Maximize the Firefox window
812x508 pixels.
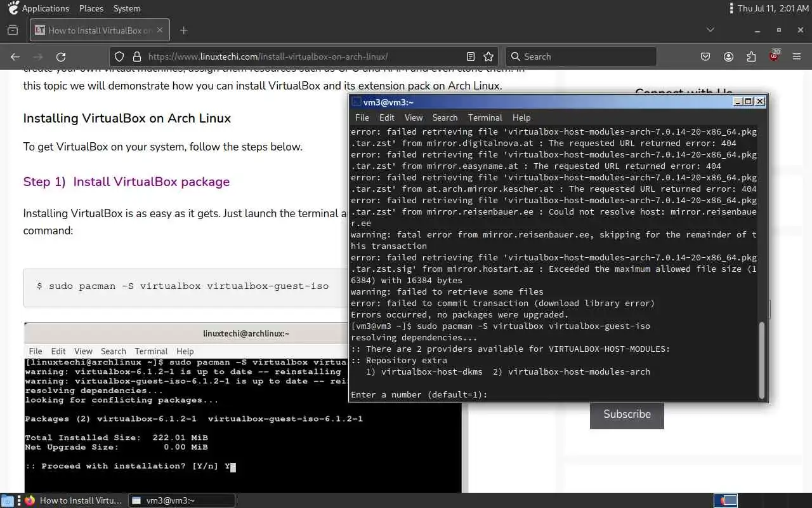point(778,30)
